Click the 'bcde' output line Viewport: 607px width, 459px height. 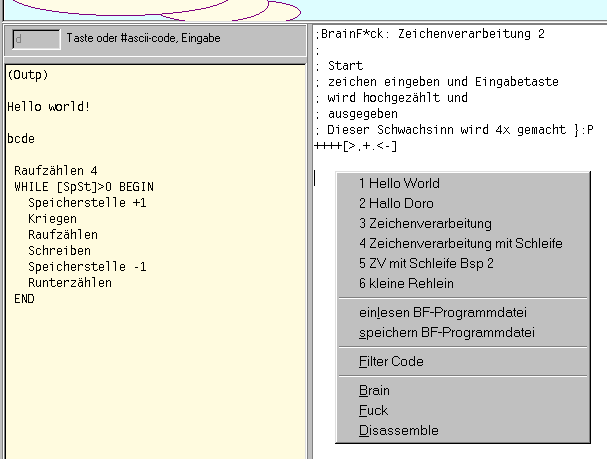click(x=21, y=139)
